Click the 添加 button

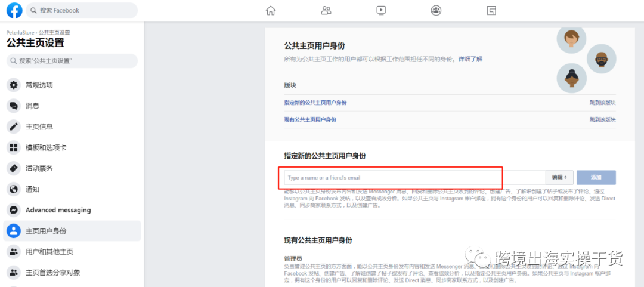(596, 178)
